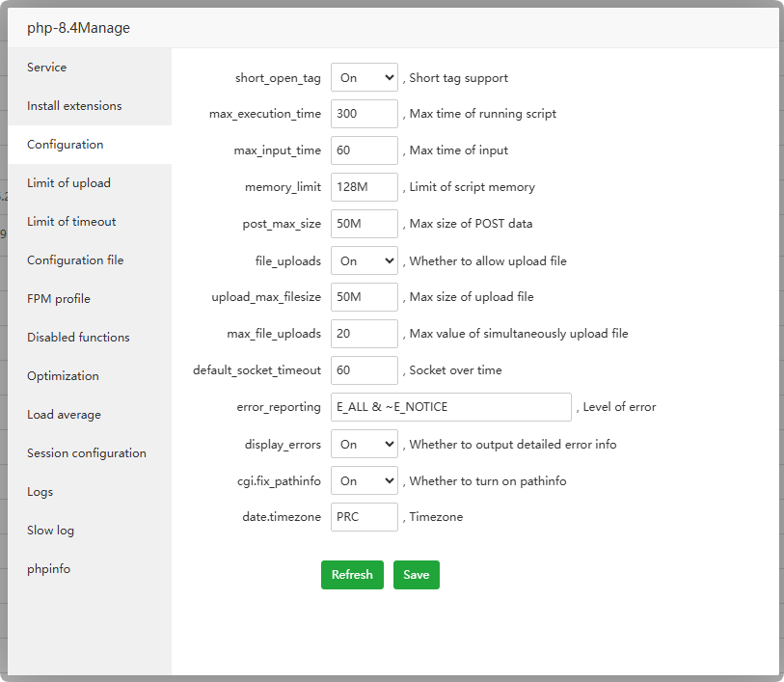The image size is (784, 682).
Task: Switch to Install extensions tab
Action: coord(74,106)
